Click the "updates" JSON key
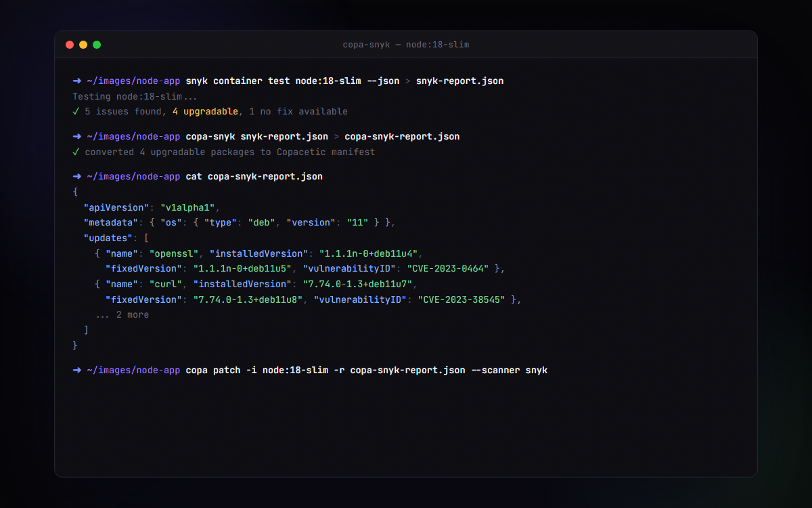812x508 pixels. click(x=108, y=238)
